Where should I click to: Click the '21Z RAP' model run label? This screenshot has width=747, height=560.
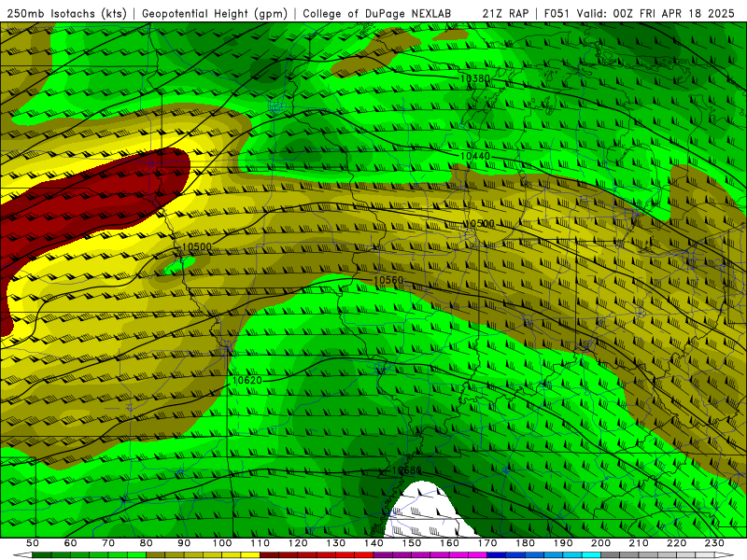[x=505, y=14]
